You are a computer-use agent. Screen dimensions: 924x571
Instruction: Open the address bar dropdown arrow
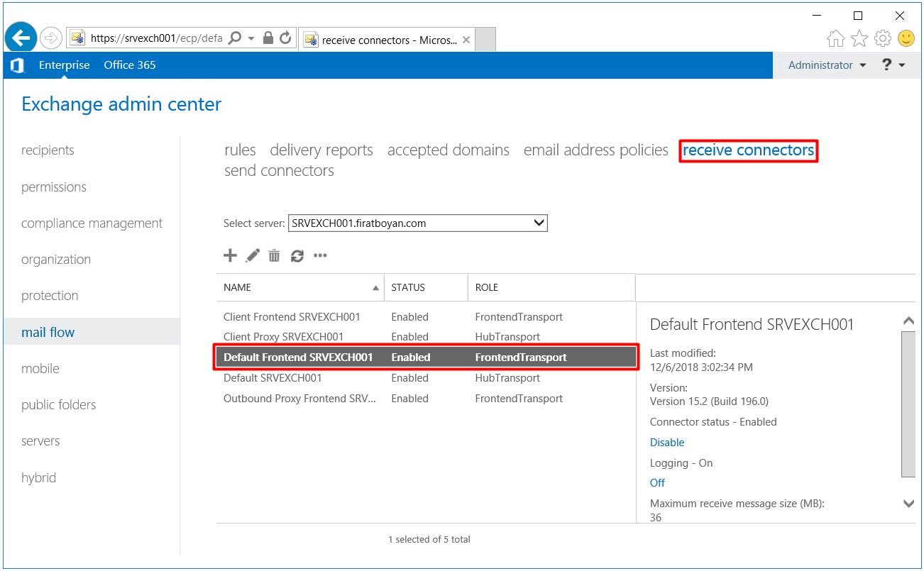(251, 38)
